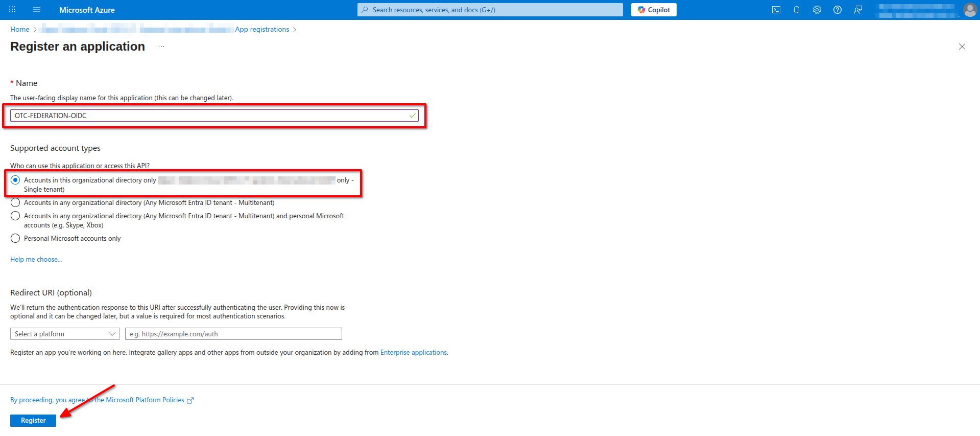Open portal settings gear
980x436 pixels.
point(817,10)
